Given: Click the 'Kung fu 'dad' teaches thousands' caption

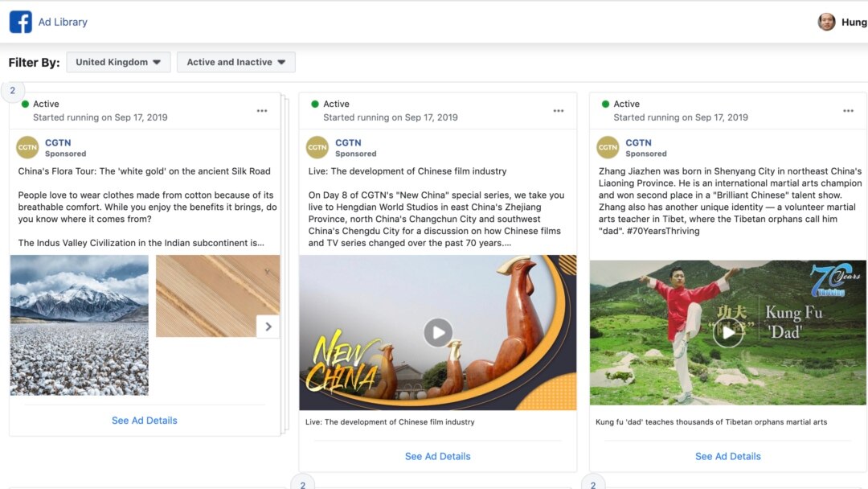Looking at the screenshot, I should click(x=711, y=422).
